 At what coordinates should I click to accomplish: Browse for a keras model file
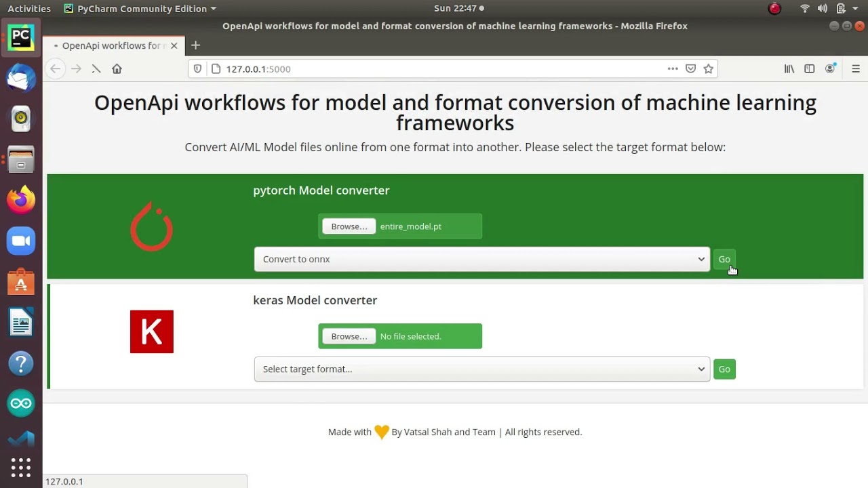click(x=349, y=336)
